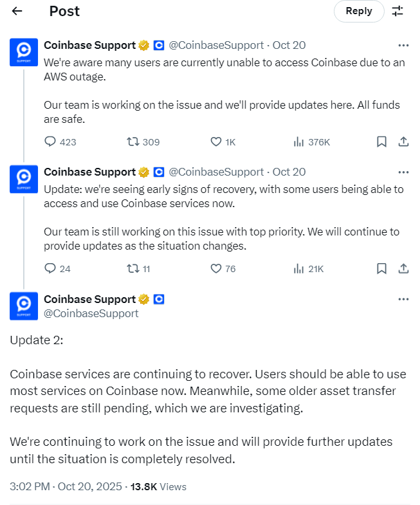Screen dimensions: 420x505
Task: Open more options on Update 2 tweet
Action: (x=403, y=299)
